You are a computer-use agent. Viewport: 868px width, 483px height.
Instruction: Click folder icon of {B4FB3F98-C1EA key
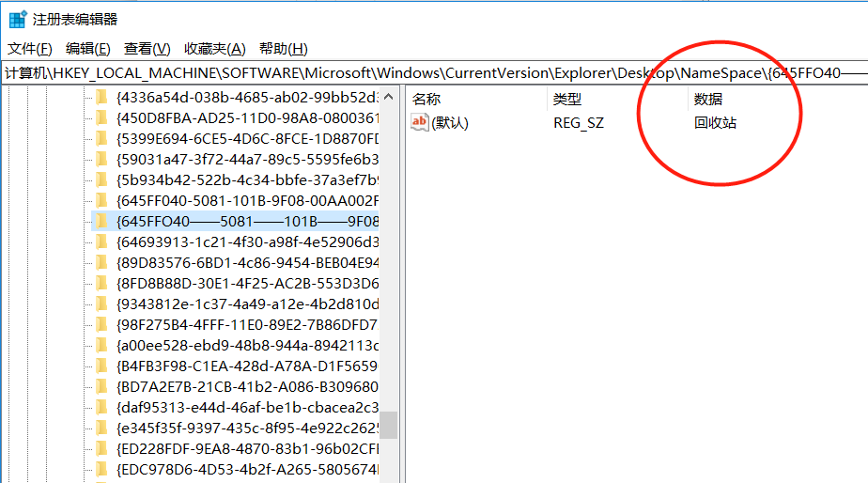pos(101,366)
